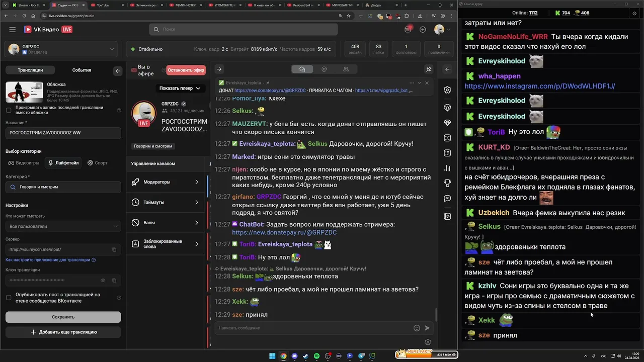Collapse chat with the right arrow icon
644x362 pixels.
point(219,69)
